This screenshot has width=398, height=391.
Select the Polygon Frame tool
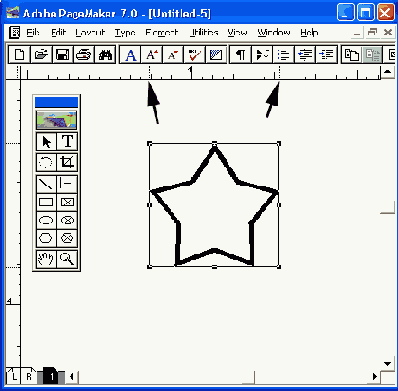pos(67,238)
